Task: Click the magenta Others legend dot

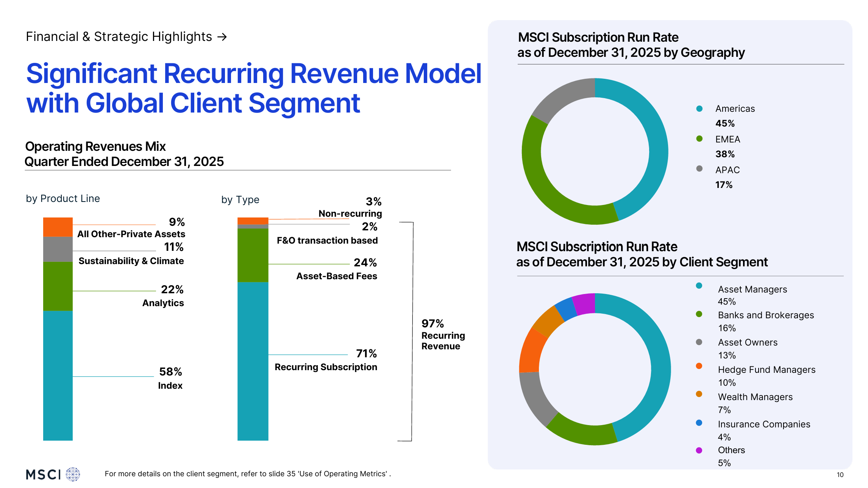Action: tap(699, 450)
